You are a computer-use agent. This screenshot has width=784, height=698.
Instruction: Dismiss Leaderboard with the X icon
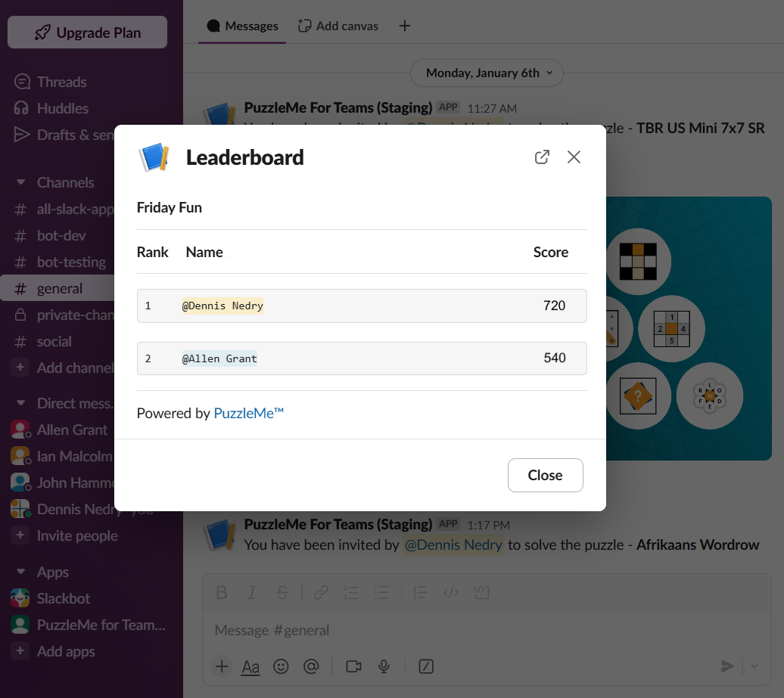tap(574, 157)
